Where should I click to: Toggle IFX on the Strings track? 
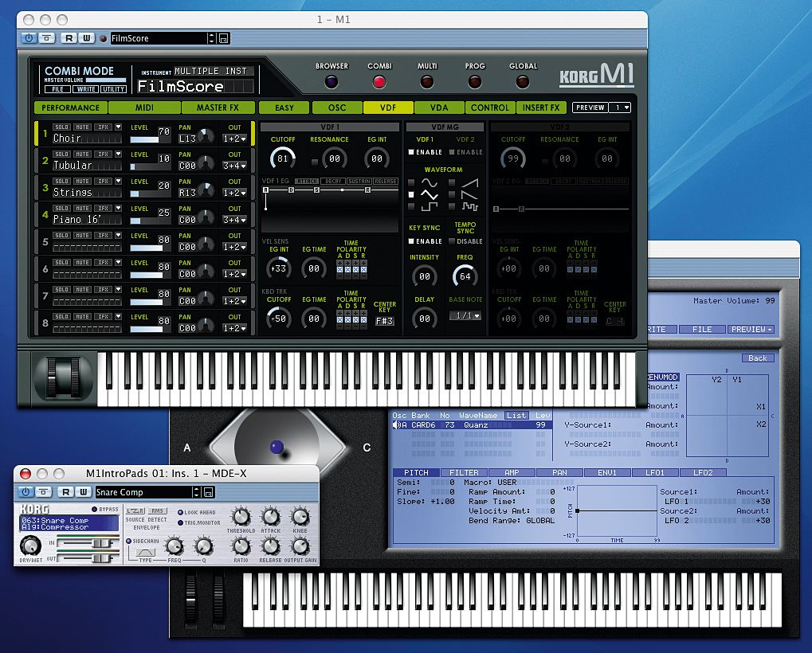pos(103,181)
